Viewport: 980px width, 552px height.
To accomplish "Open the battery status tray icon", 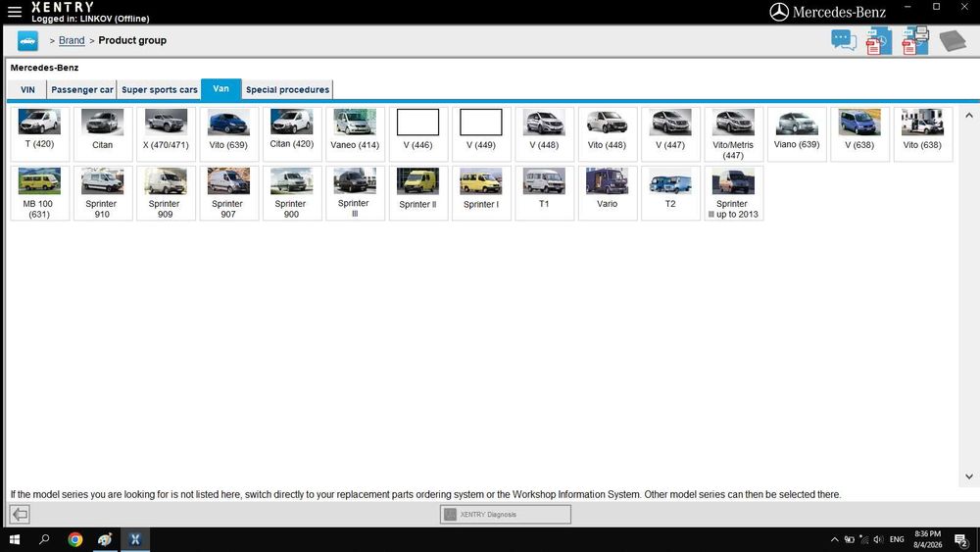I will pos(850,539).
